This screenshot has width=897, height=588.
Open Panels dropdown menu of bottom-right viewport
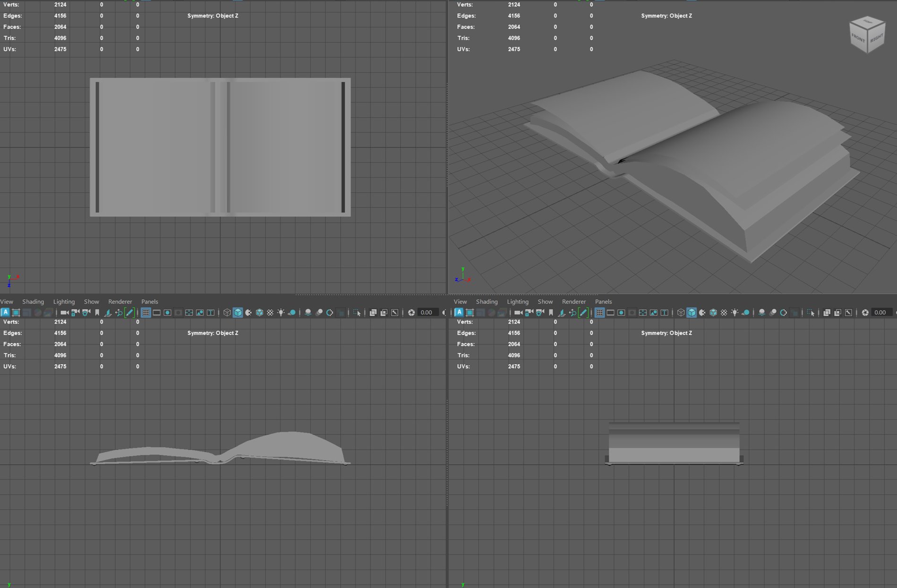click(x=603, y=301)
